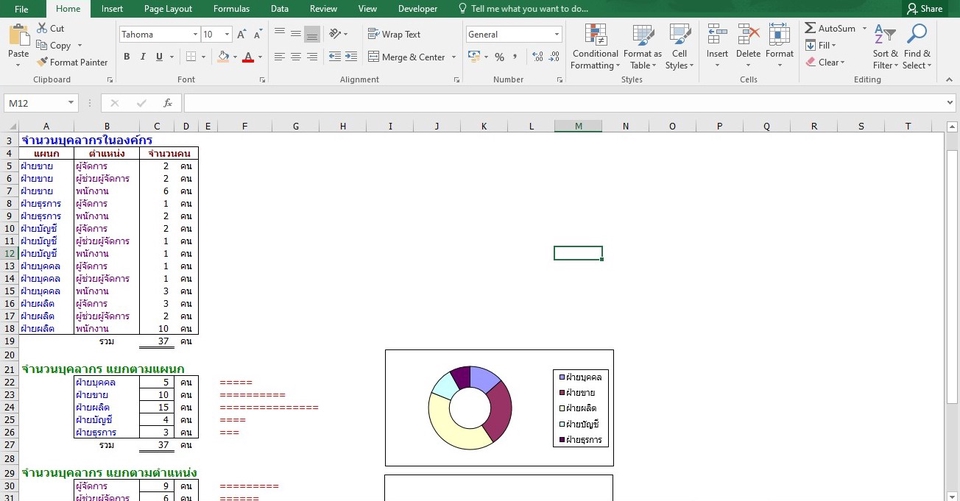This screenshot has width=960, height=501.
Task: Activate the Format Painter brush
Action: pyautogui.click(x=72, y=62)
